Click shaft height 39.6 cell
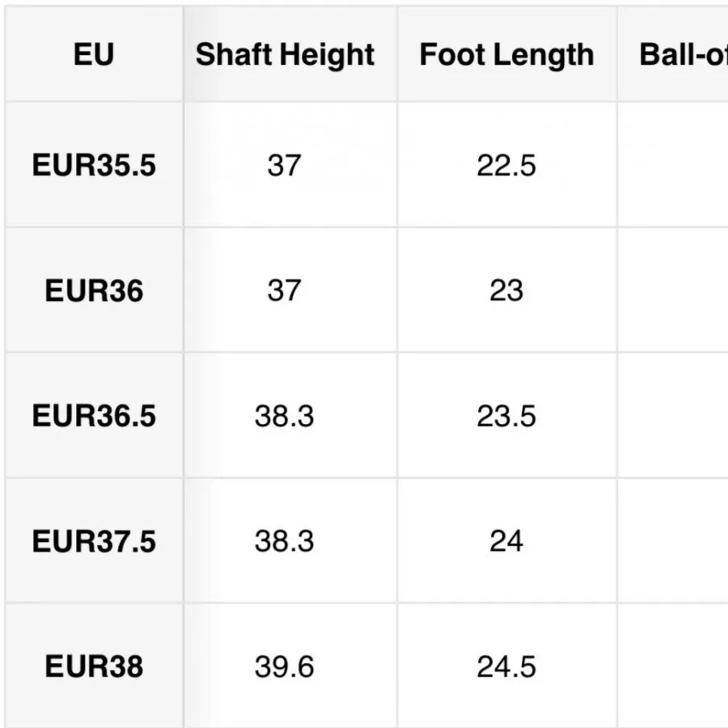 [284, 667]
